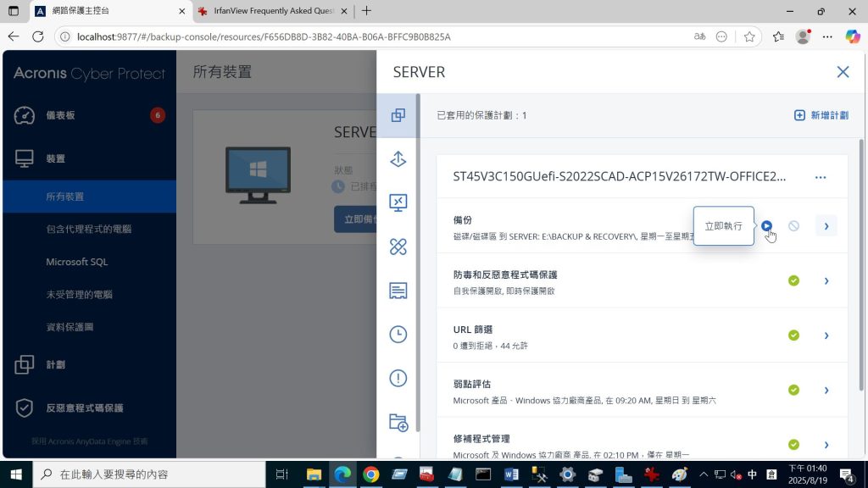The width and height of the screenshot is (868, 488).
Task: Open the recovery icon in SERVER side strip
Action: tap(398, 158)
